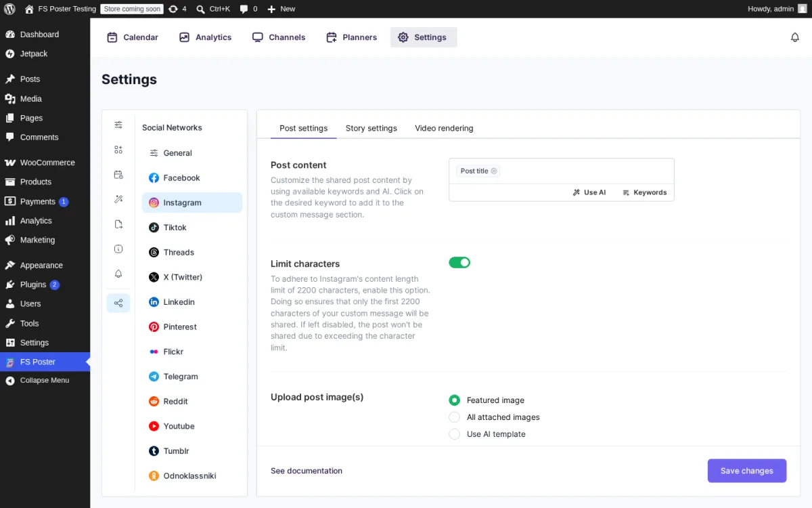Image resolution: width=812 pixels, height=508 pixels.
Task: Open the Planners tab
Action: coord(351,37)
